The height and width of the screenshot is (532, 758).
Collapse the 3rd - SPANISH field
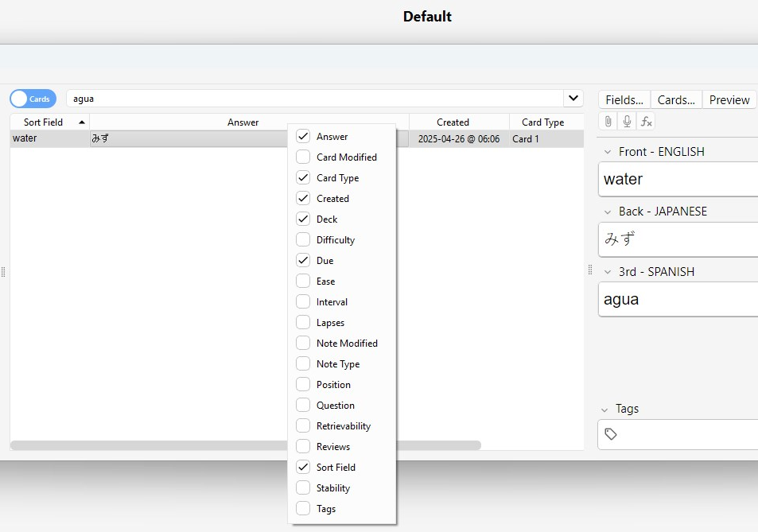click(608, 272)
